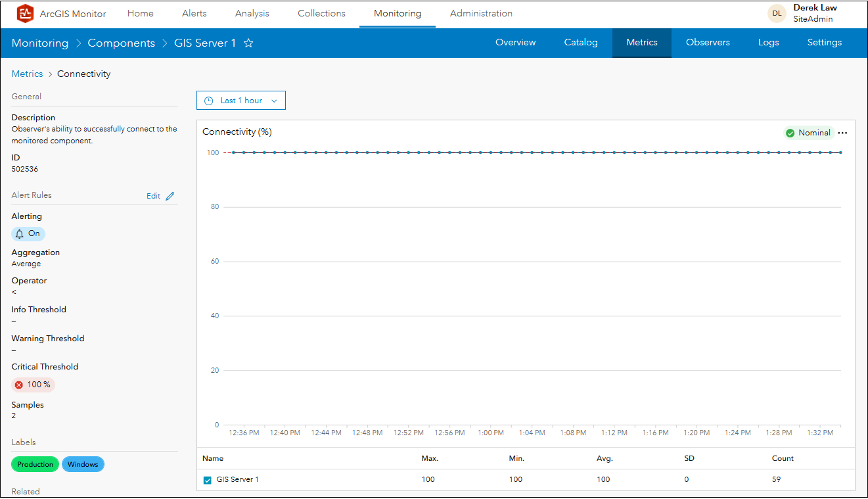
Task: Click the Min. column header
Action: [516, 458]
